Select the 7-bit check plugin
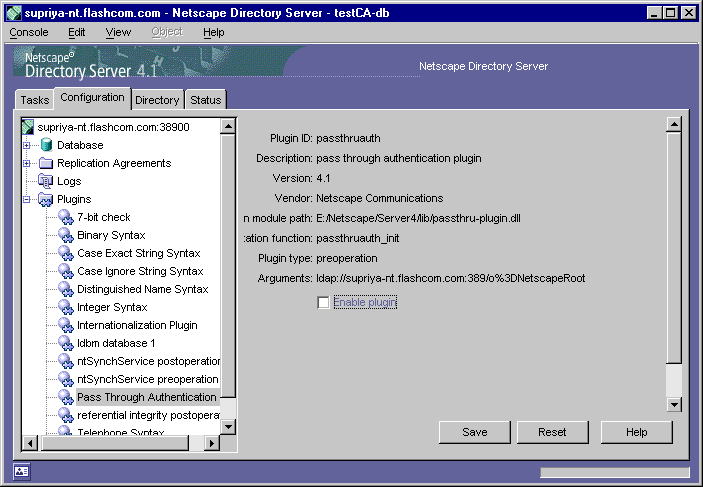The width and height of the screenshot is (703, 487). tap(104, 217)
